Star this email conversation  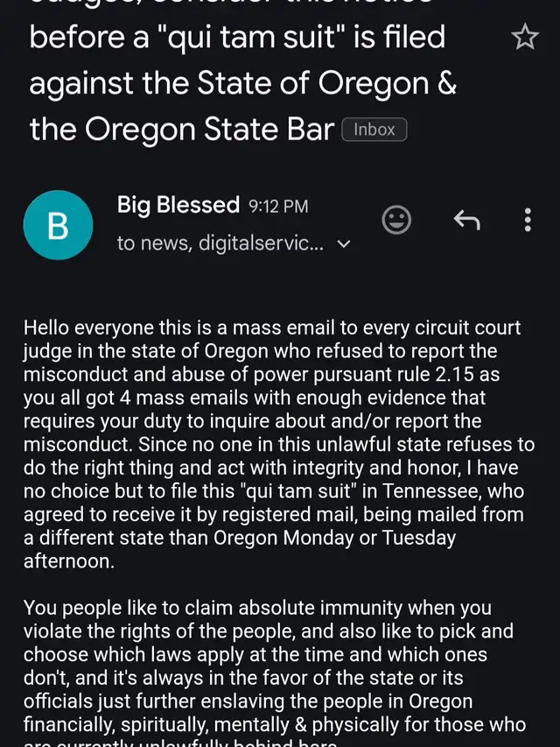point(525,37)
